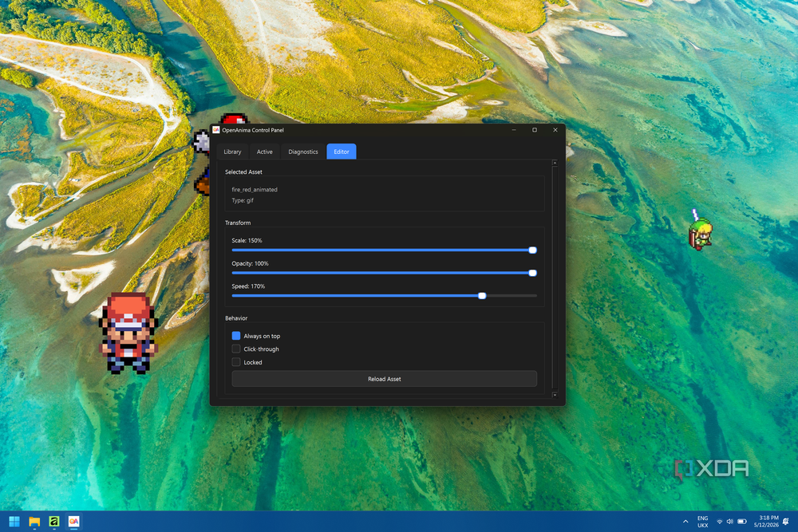Disable the Always on top checkbox
The height and width of the screenshot is (532, 798).
point(236,336)
